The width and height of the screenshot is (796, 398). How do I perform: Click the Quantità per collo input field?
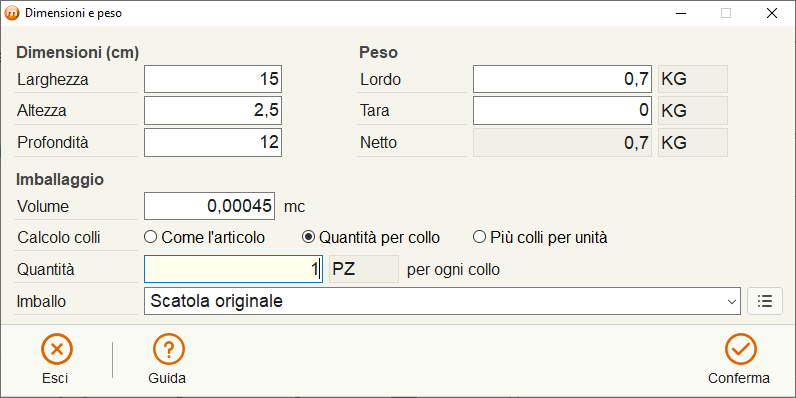tap(234, 269)
